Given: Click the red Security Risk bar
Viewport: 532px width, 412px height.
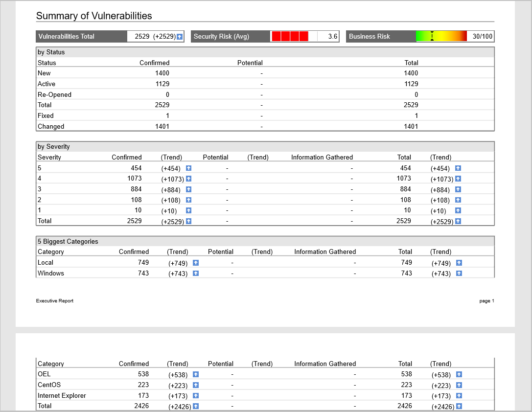Looking at the screenshot, I should pos(290,36).
